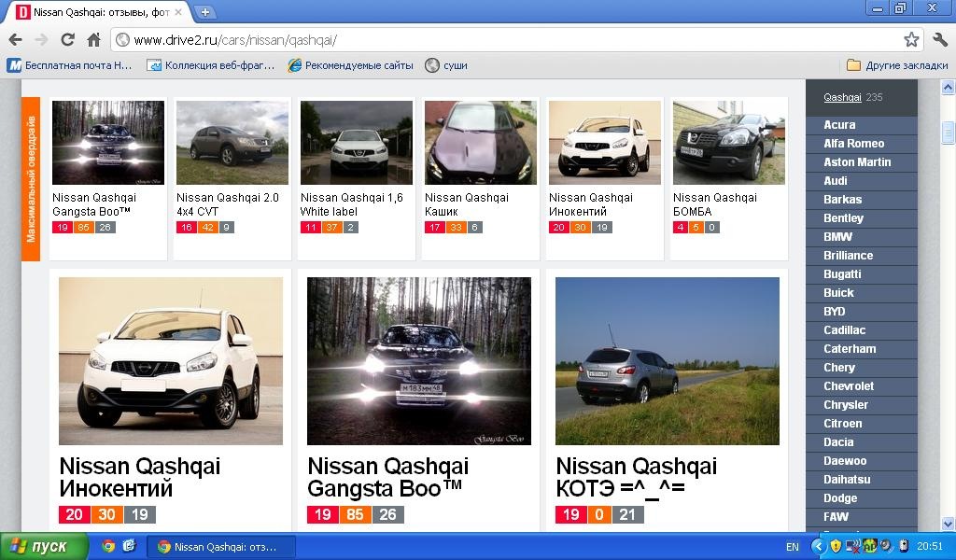The image size is (956, 560).
Task: Select FAW in the brand list
Action: (862, 517)
